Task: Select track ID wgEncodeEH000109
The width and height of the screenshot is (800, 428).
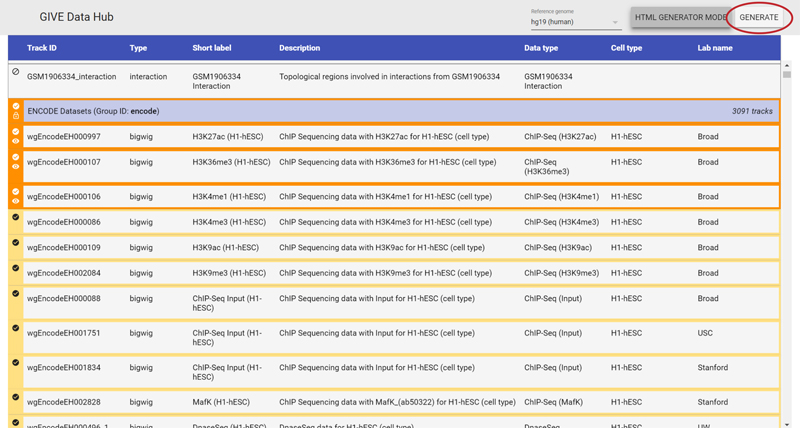Action: click(64, 248)
